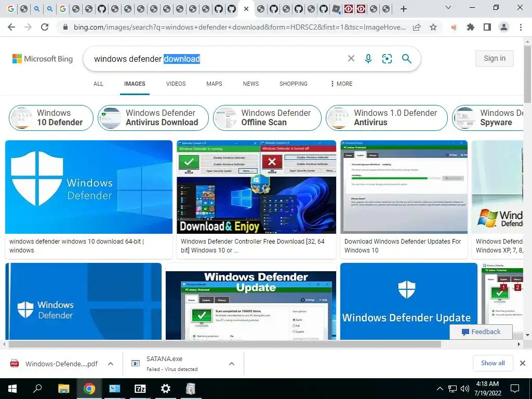Open the notification action center icon
532x399 pixels.
pyautogui.click(x=515, y=389)
